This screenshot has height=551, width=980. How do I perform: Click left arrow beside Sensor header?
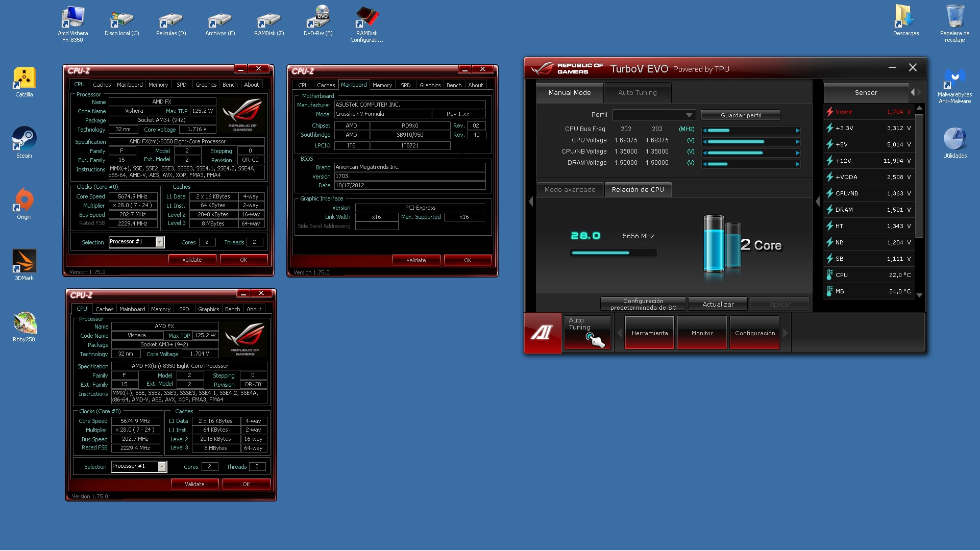pos(913,92)
